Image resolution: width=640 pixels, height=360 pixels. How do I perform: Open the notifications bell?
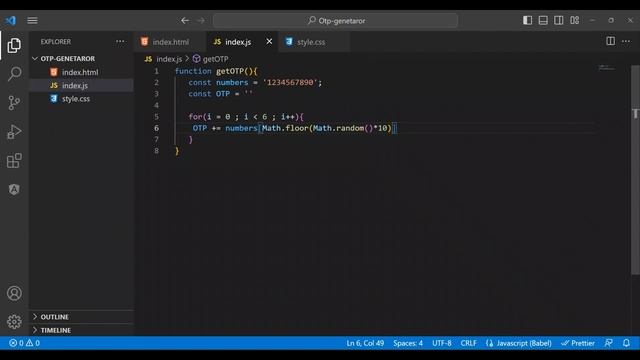pos(626,343)
